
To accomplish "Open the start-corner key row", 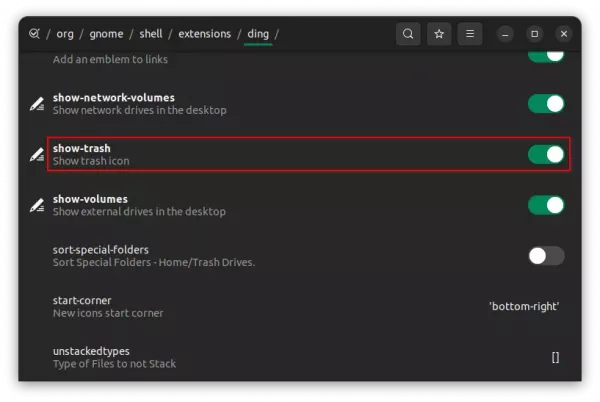I will [x=300, y=307].
